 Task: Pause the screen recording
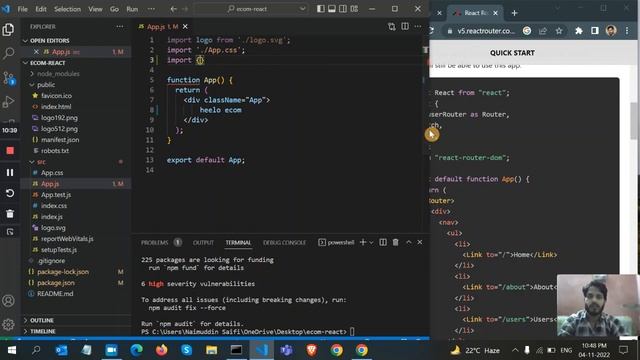click(10, 172)
